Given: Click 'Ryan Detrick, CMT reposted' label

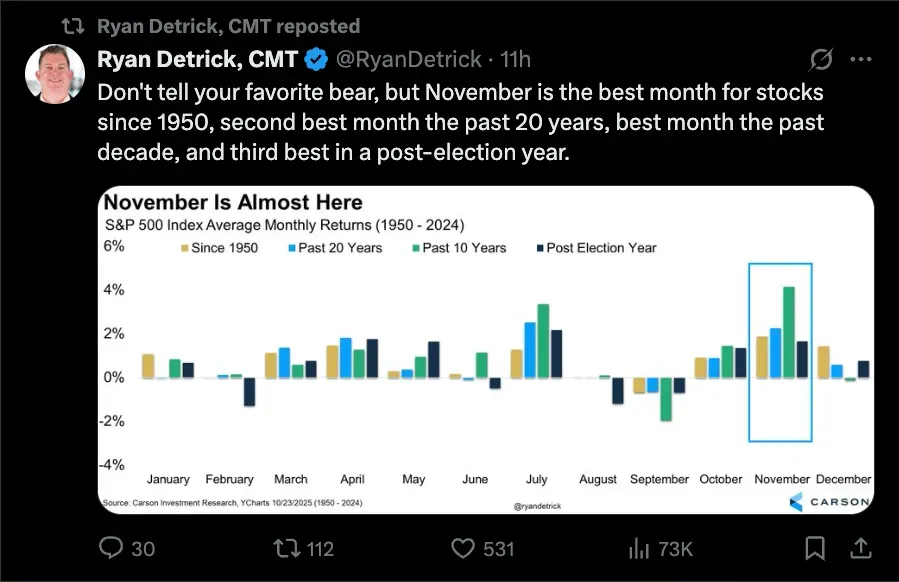Looking at the screenshot, I should pos(229,25).
